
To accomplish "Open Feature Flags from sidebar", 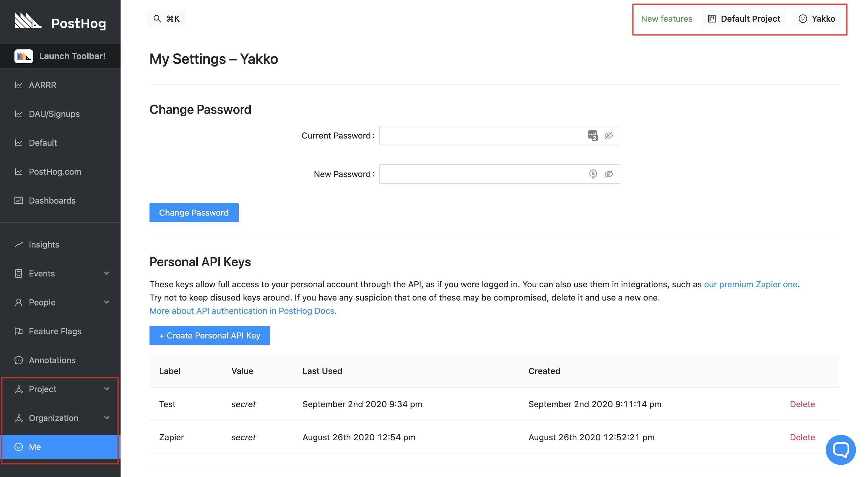I will click(55, 331).
